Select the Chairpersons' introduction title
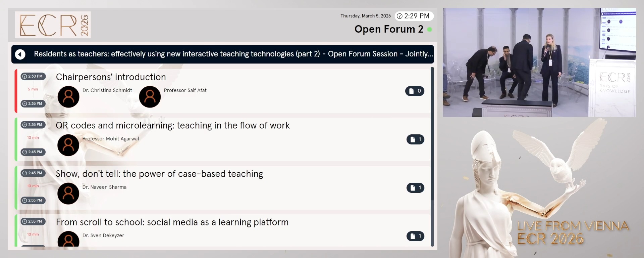This screenshot has width=644, height=258. point(111,77)
